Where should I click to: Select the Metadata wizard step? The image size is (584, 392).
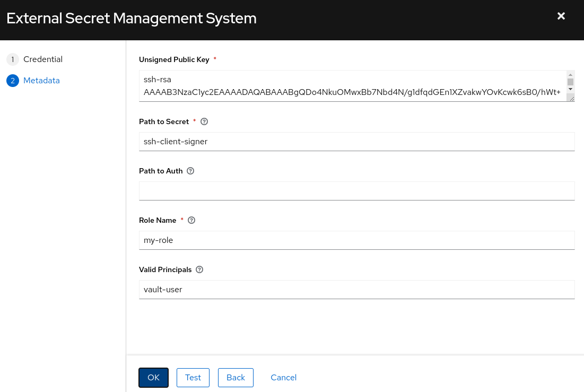coord(41,81)
